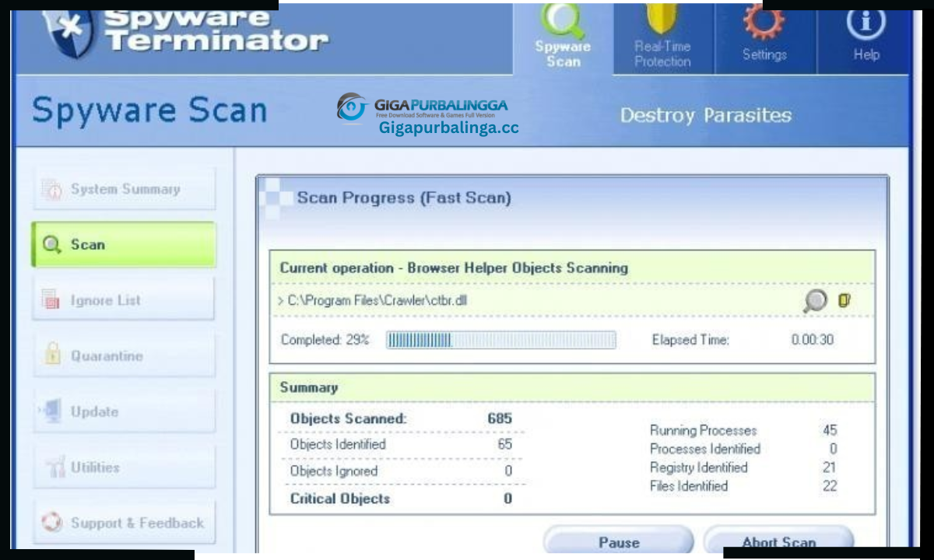Open the Settings tab
This screenshot has height=560, width=934.
(764, 37)
